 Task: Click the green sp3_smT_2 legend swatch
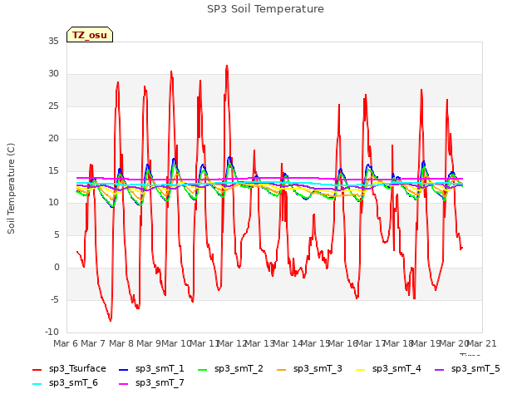[x=203, y=369]
